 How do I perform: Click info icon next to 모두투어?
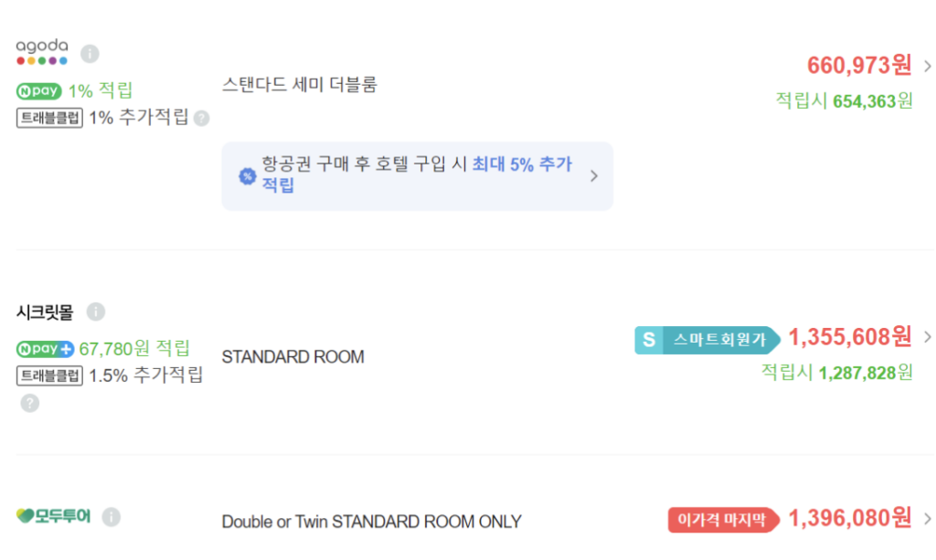tap(112, 518)
